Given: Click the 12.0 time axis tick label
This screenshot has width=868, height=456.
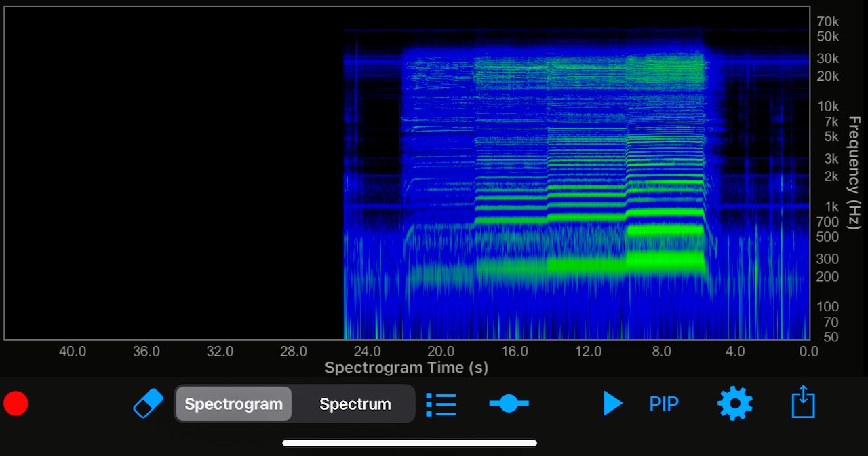Looking at the screenshot, I should [588, 351].
